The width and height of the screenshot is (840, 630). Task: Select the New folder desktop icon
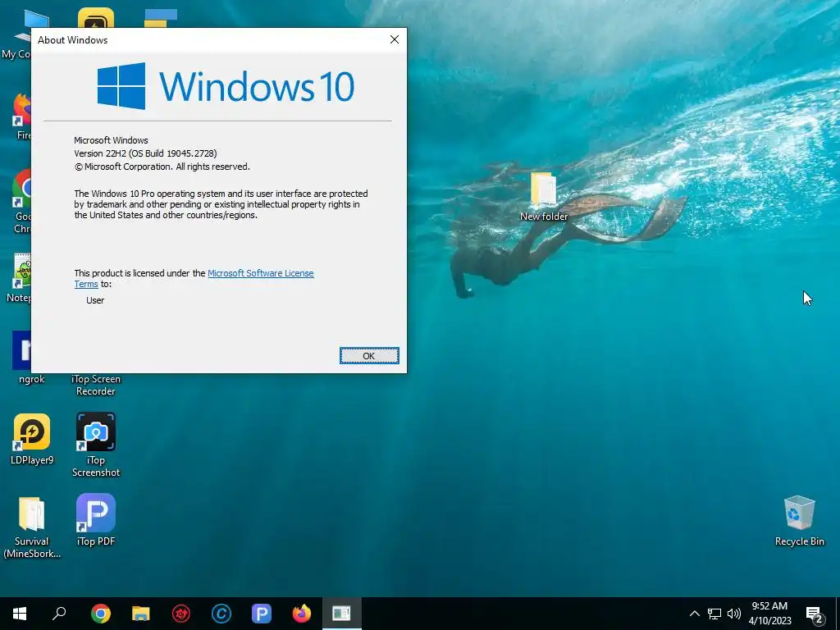point(544,197)
